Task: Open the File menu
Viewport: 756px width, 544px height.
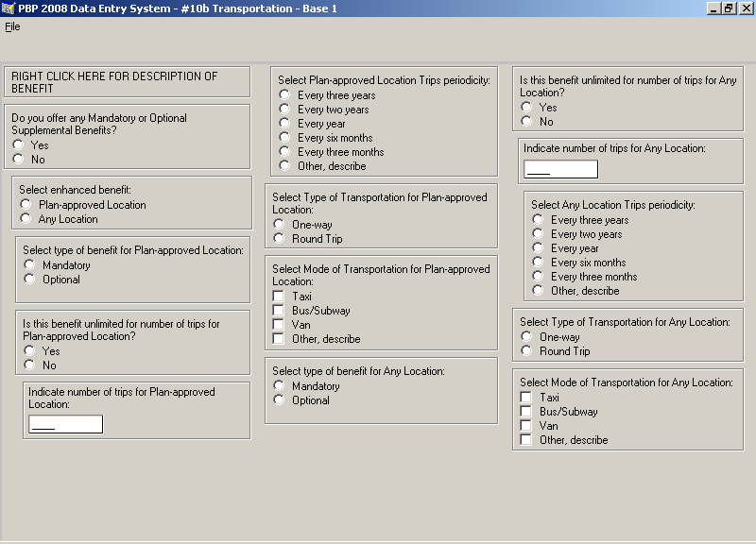Action: [12, 26]
